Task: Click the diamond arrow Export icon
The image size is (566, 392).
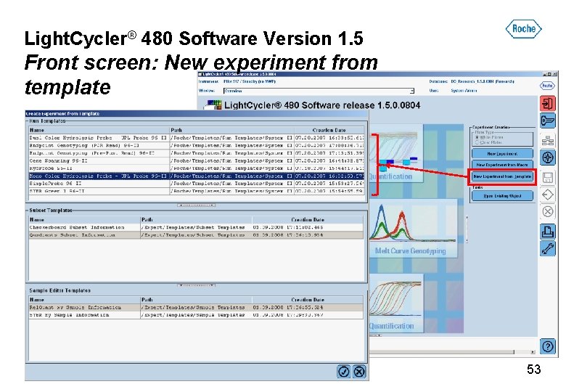Action: tap(547, 195)
